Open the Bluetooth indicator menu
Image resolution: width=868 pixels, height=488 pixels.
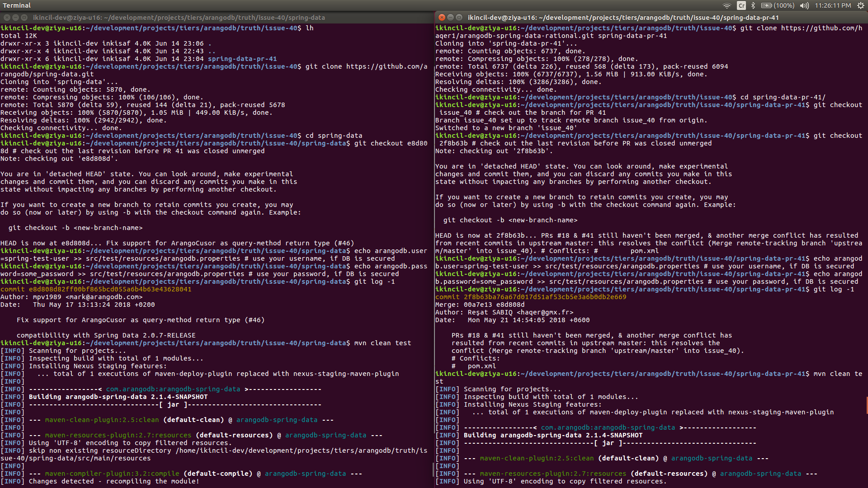pos(753,5)
